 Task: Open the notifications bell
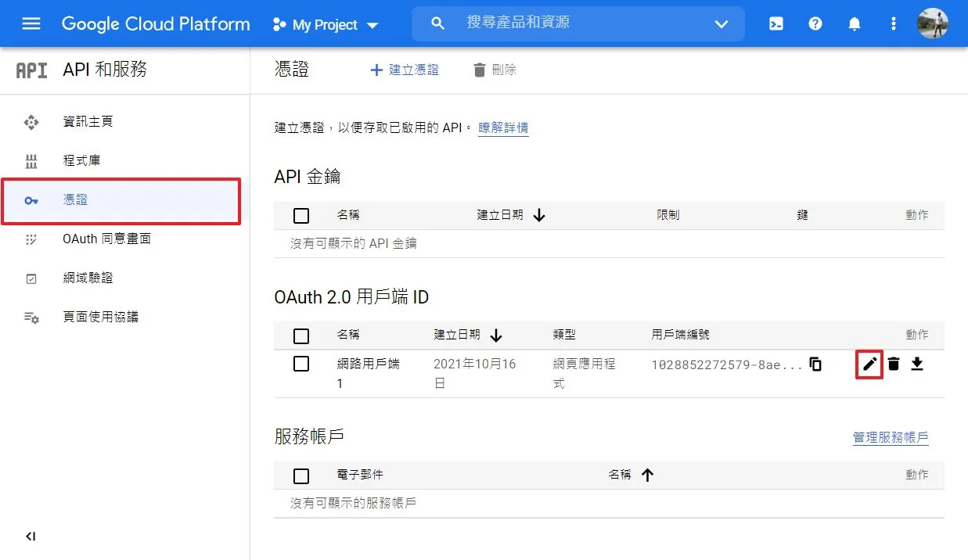(x=855, y=23)
